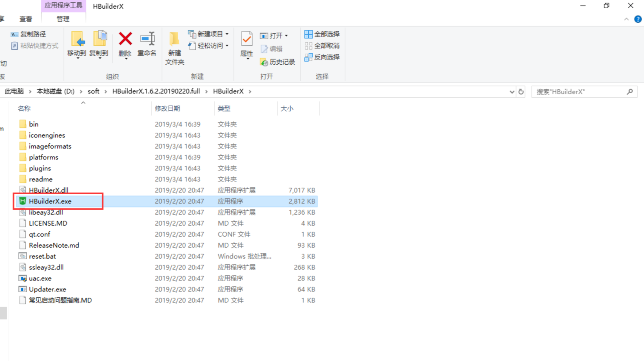Click the Move to folder icon
The width and height of the screenshot is (644, 361).
pyautogui.click(x=77, y=40)
